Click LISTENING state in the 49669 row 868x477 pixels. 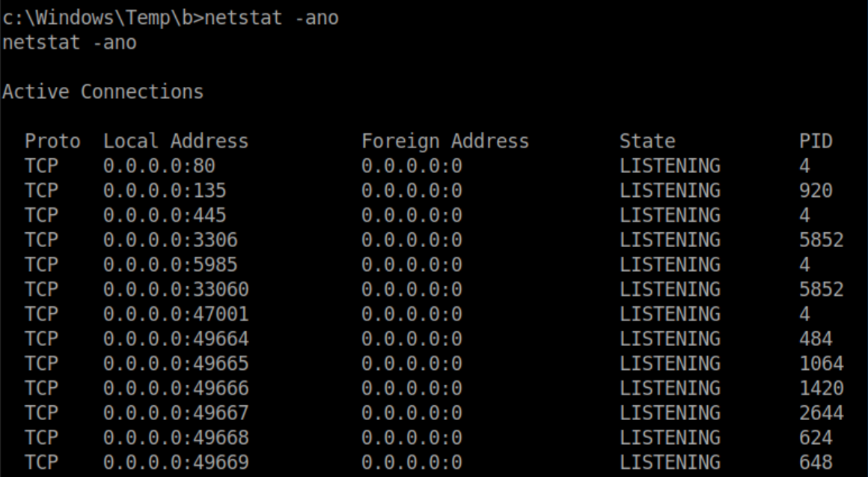pos(669,462)
